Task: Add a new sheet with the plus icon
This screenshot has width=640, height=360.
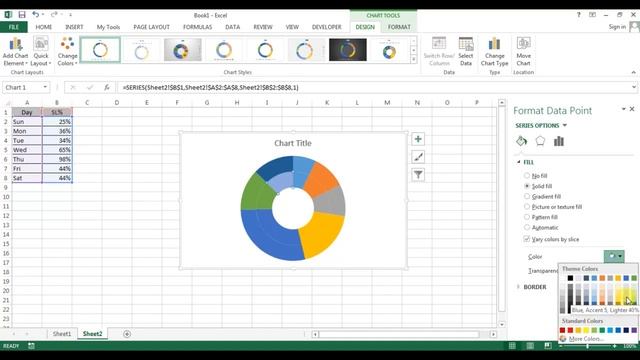Action: [x=127, y=334]
